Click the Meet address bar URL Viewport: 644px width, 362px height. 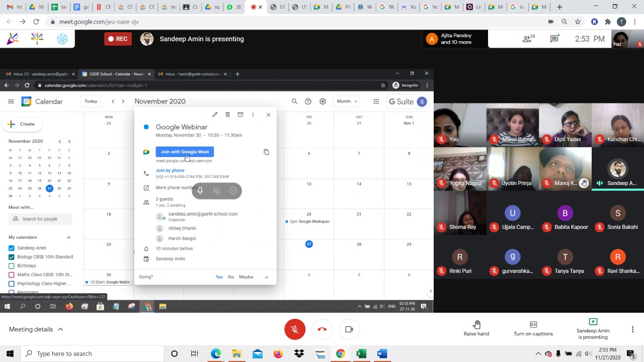click(x=99, y=22)
